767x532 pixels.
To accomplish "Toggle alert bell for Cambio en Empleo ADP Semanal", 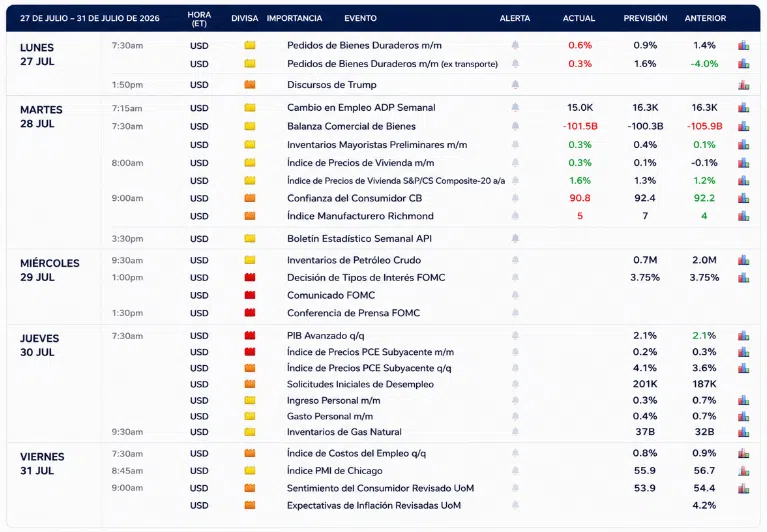I will click(515, 107).
